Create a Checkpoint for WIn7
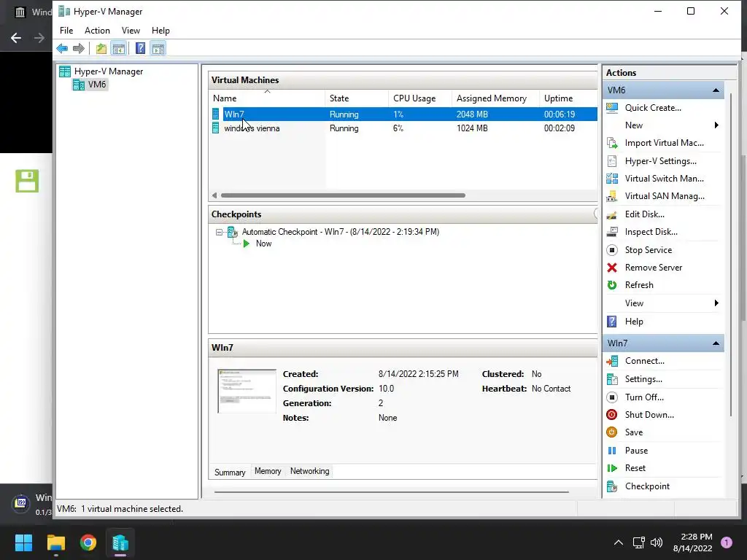This screenshot has width=747, height=560. pos(647,486)
